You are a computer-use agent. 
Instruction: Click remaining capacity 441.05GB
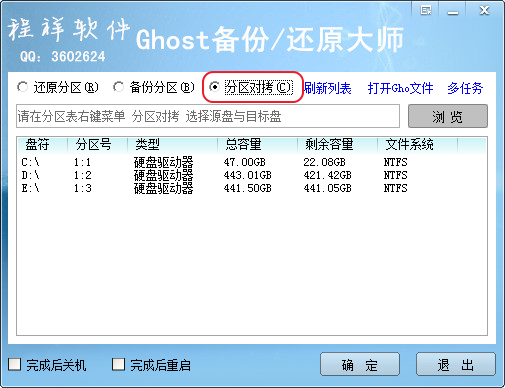tap(327, 188)
